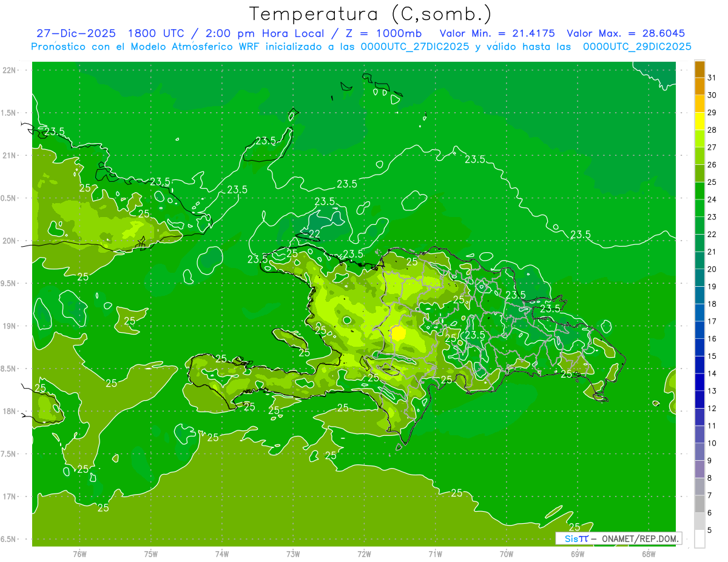Pick the white swatch below 5
This screenshot has height=562, width=728.
699,539
